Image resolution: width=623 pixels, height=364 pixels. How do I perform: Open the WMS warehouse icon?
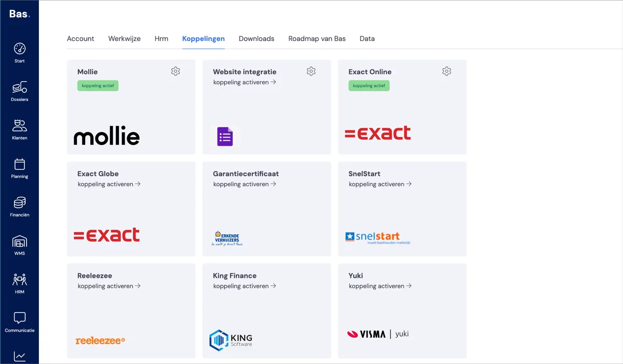(19, 241)
